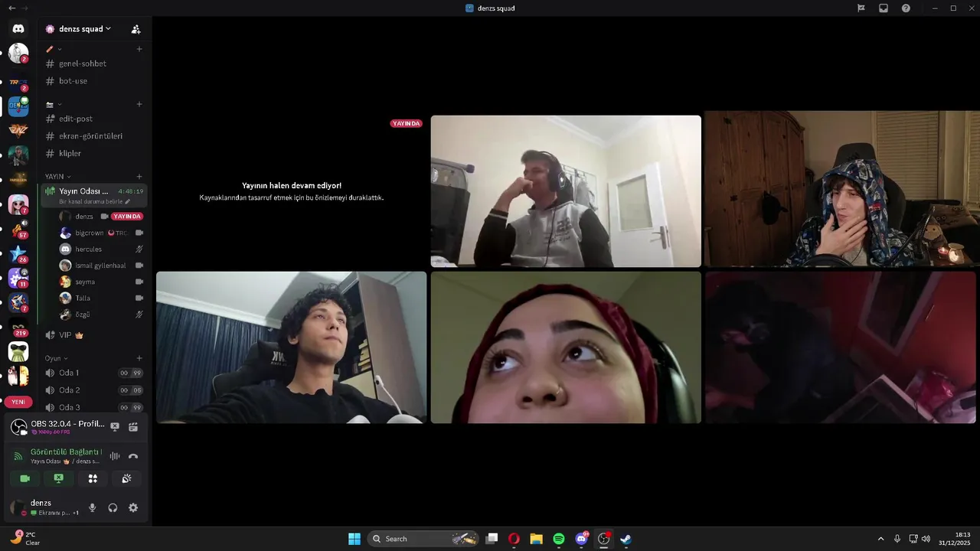
Task: Join the Oda 1 voice channel
Action: tap(93, 373)
